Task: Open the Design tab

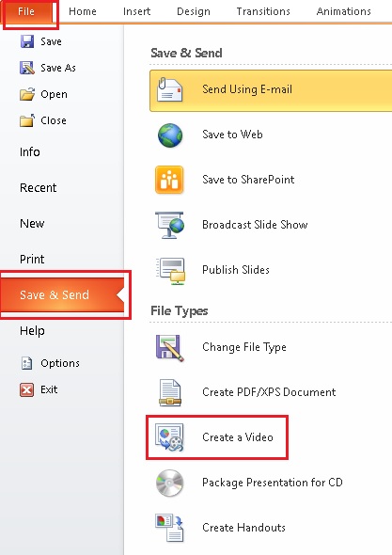Action: 194,11
